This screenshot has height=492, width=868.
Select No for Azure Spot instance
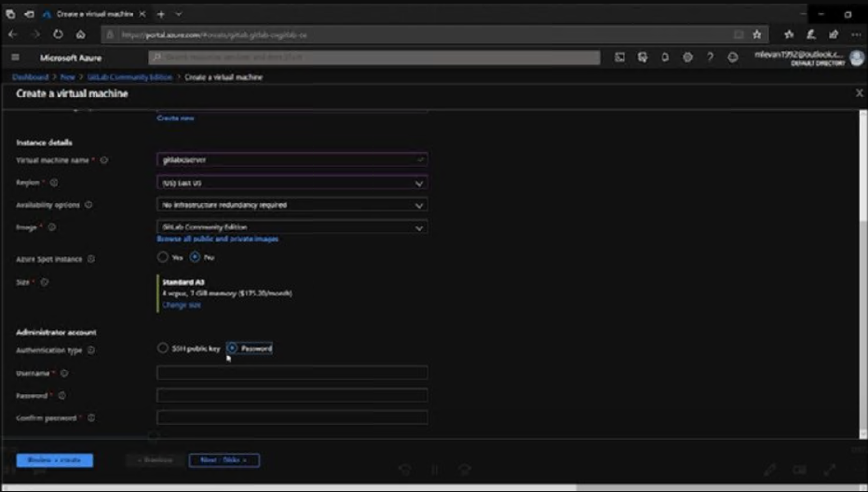pyautogui.click(x=195, y=257)
